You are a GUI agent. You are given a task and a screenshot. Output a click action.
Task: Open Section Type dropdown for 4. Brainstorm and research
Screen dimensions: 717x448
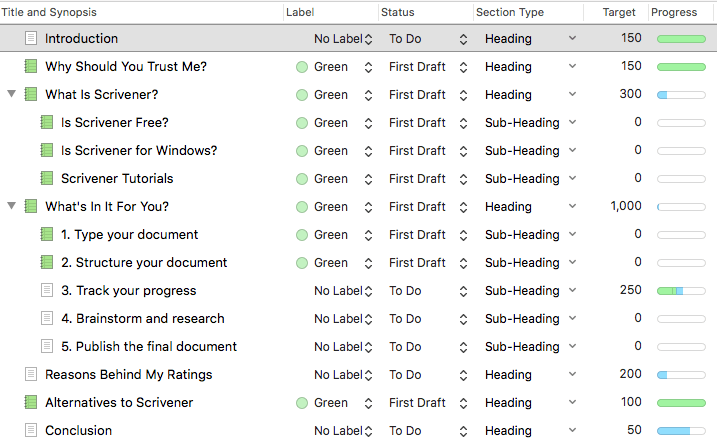(572, 318)
